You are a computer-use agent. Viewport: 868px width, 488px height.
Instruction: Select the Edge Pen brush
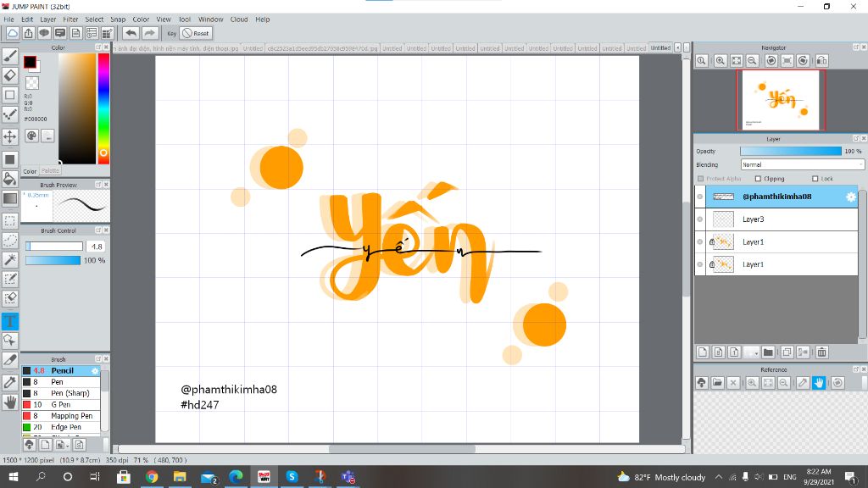point(61,427)
